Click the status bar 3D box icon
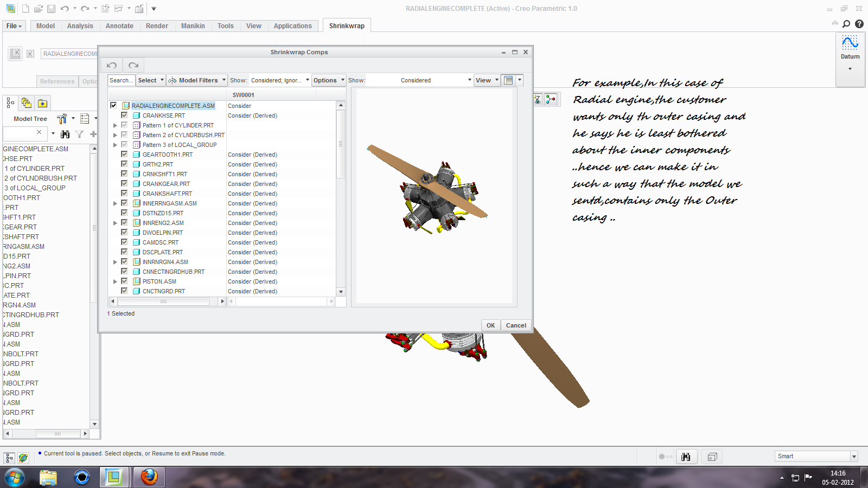The image size is (868, 488). coord(712,457)
